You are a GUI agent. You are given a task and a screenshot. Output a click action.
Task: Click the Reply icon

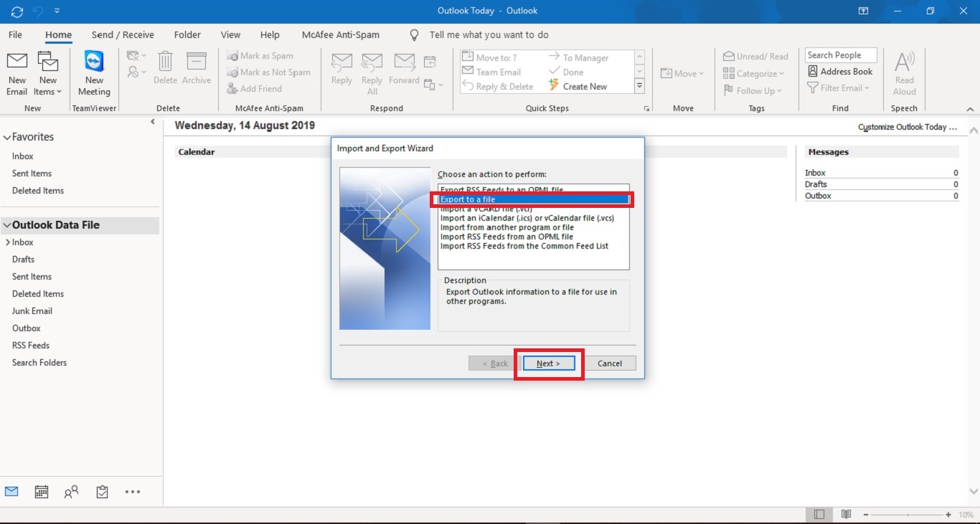pyautogui.click(x=341, y=70)
